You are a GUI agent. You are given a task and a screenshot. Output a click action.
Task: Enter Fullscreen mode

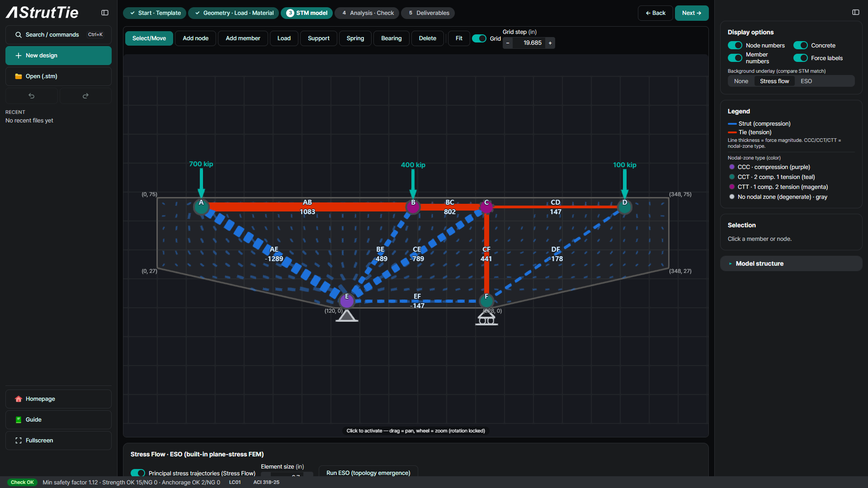[x=58, y=441]
